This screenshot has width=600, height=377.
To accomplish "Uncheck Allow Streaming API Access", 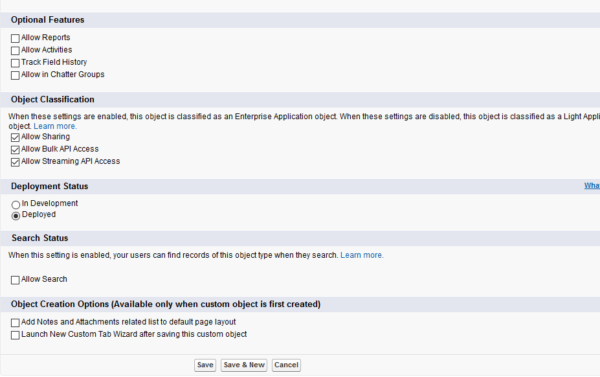I will click(x=15, y=162).
